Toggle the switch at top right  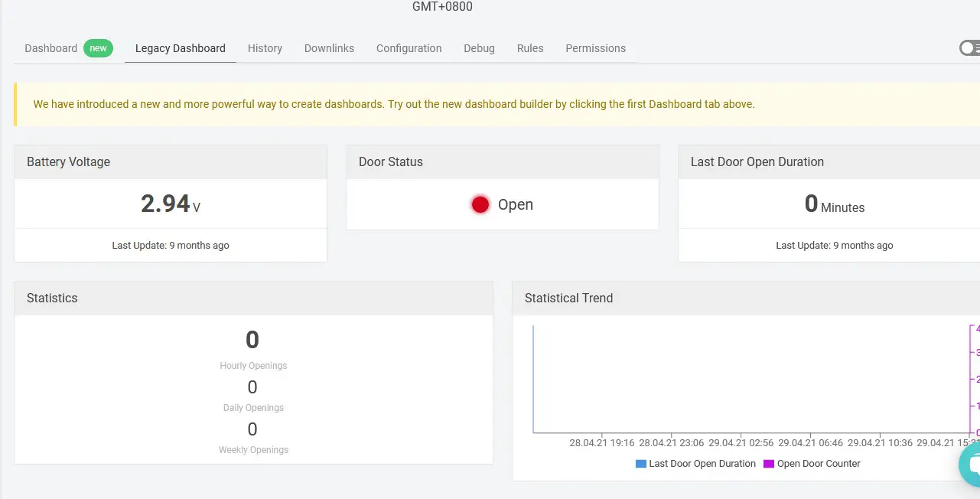click(970, 48)
